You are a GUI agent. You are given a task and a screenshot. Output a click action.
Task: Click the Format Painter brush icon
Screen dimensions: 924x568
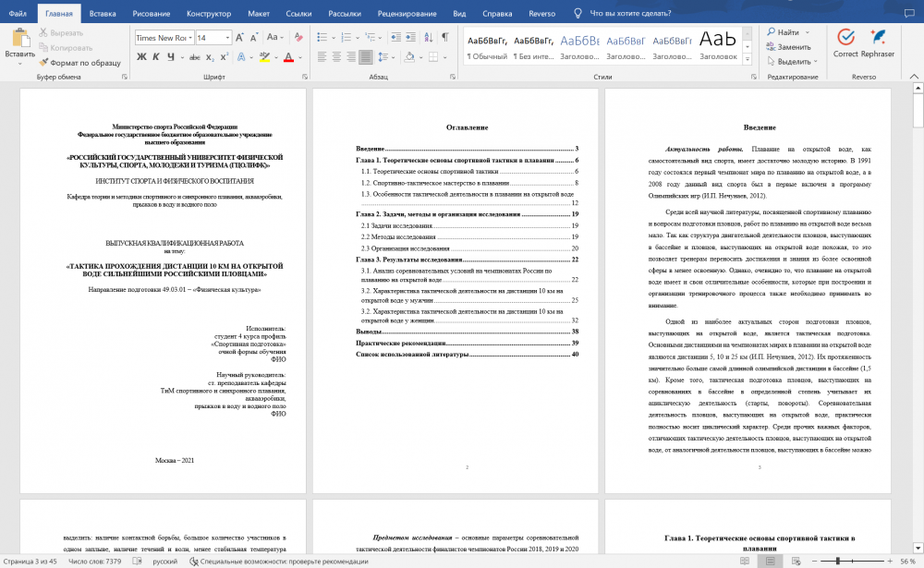tap(43, 63)
